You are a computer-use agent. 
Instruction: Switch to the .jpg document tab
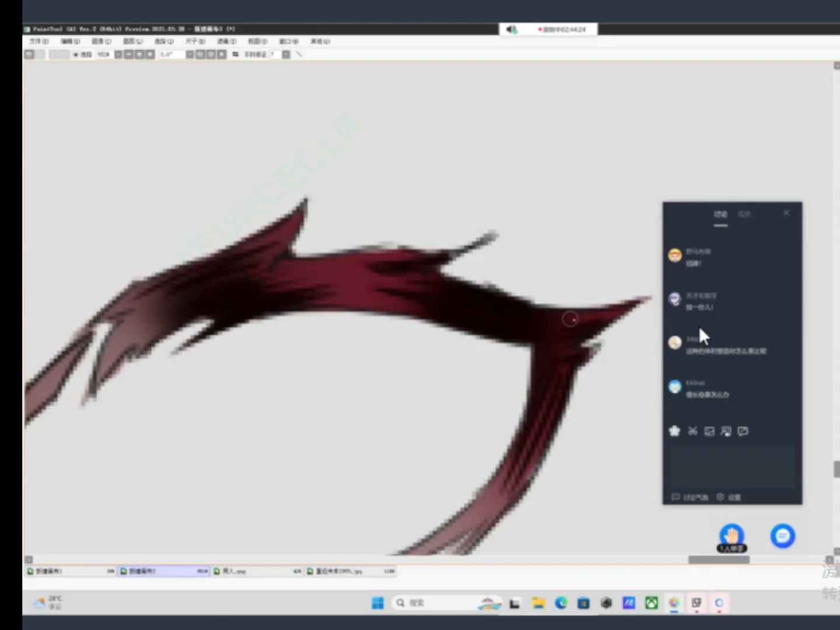351,571
